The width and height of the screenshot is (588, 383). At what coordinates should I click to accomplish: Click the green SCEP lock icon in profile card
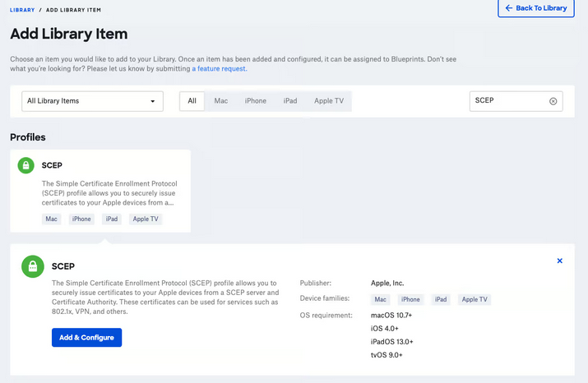coord(26,165)
